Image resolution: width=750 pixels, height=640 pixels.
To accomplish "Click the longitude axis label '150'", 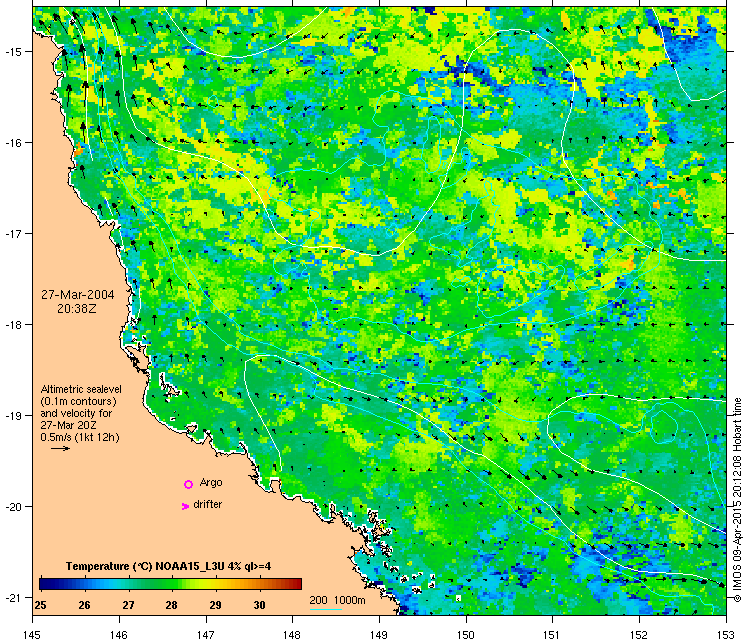I will pos(466,635).
